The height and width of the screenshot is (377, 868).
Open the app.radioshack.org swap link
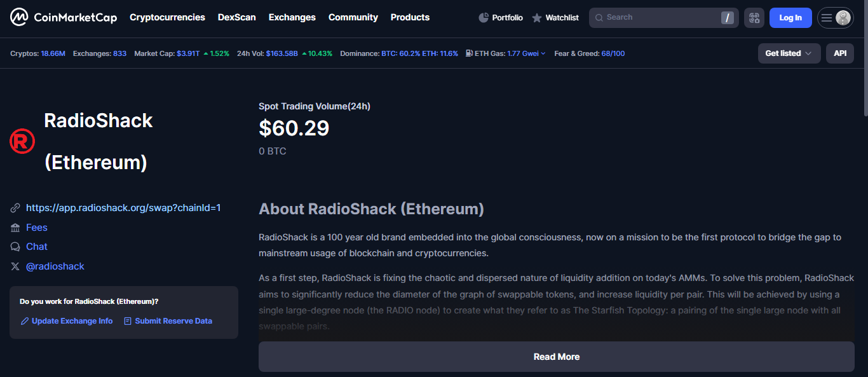pos(123,208)
